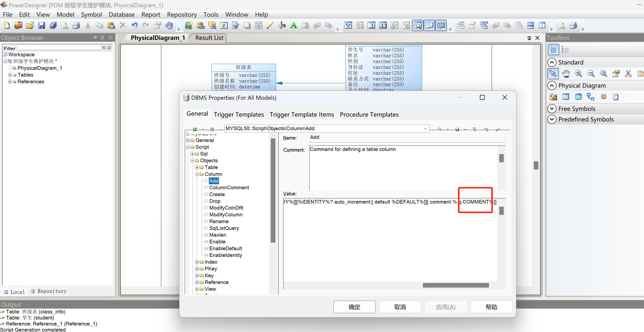Click the Undo arrow in the toolbar
Viewport: 644px width, 332px height.
coord(134,25)
